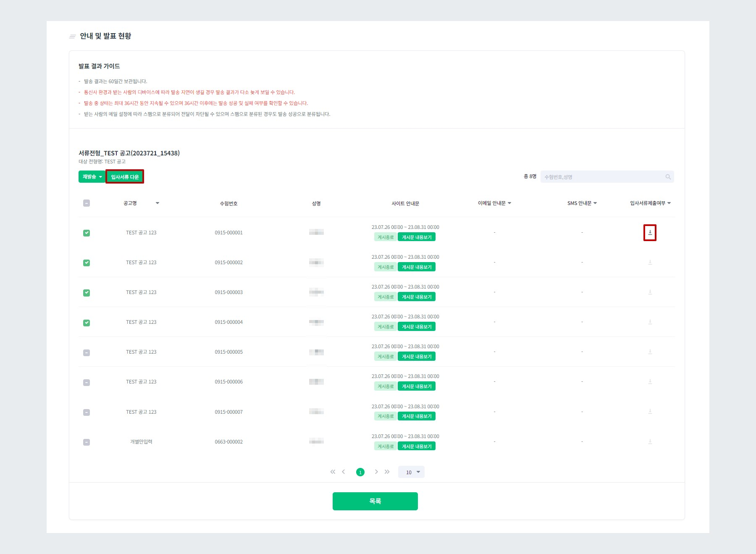Click download icon in row 0915-000004

650,322
